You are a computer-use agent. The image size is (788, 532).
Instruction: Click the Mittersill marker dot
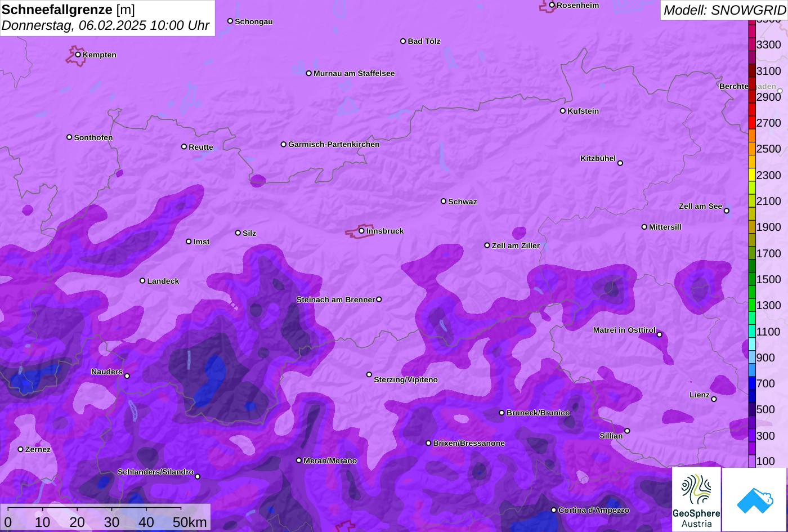pyautogui.click(x=644, y=227)
